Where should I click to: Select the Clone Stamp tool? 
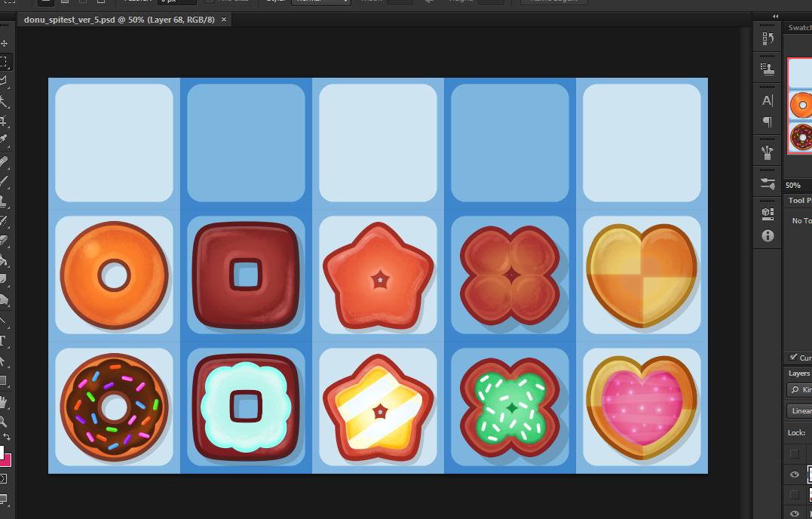4,201
